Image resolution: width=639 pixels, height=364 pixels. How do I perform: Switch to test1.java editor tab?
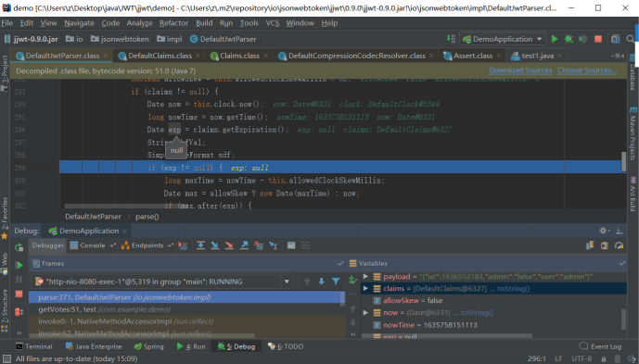pos(537,56)
